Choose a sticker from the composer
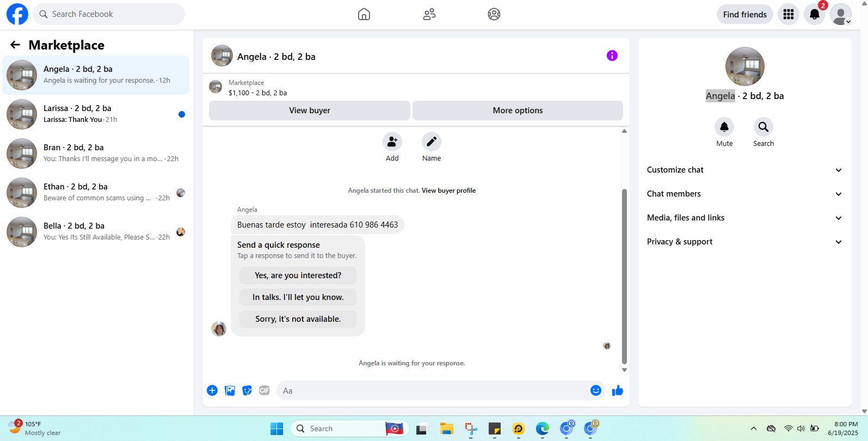Screen dimensions: 868x441 pyautogui.click(x=247, y=390)
